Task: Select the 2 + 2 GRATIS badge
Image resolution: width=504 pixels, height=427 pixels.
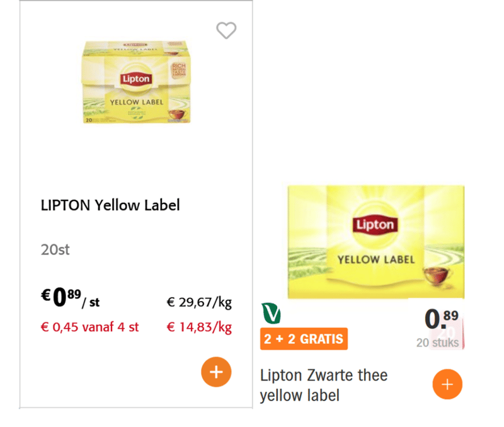Action: (304, 339)
